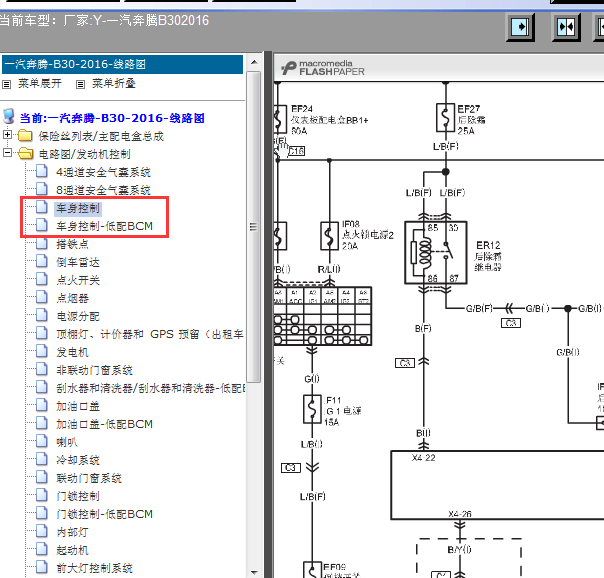Click the tree panel vertical scrollbar thumb
Screen dimensions: 604x578
pyautogui.click(x=253, y=226)
